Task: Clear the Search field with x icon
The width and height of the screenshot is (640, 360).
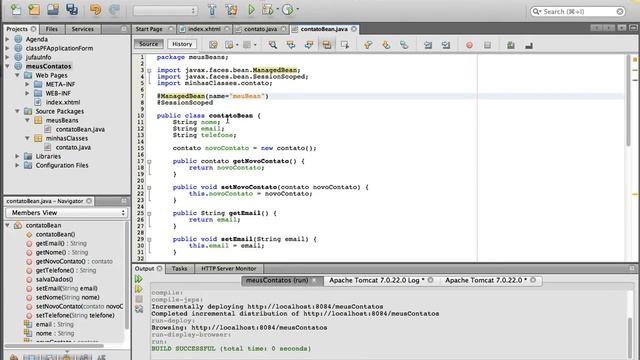Action: (620, 11)
